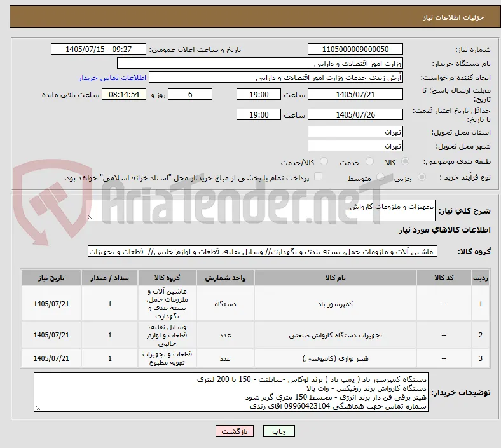Select the کالا radio button
This screenshot has height=448, width=501.
coord(405,161)
